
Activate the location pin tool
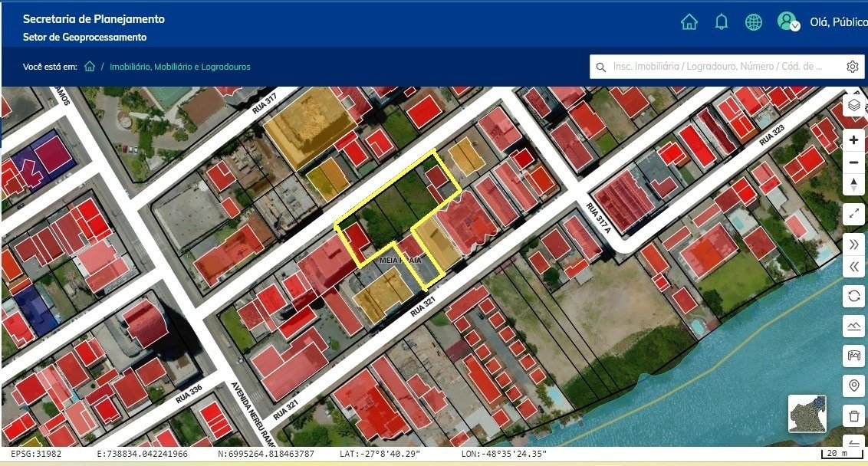pos(853,386)
